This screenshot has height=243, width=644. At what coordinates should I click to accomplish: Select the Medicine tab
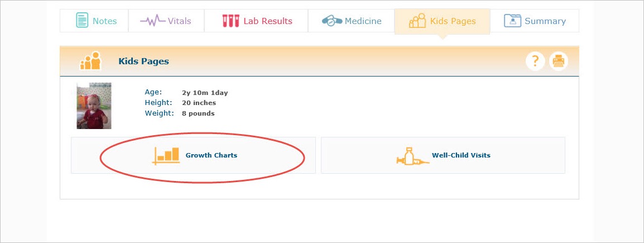pos(351,21)
